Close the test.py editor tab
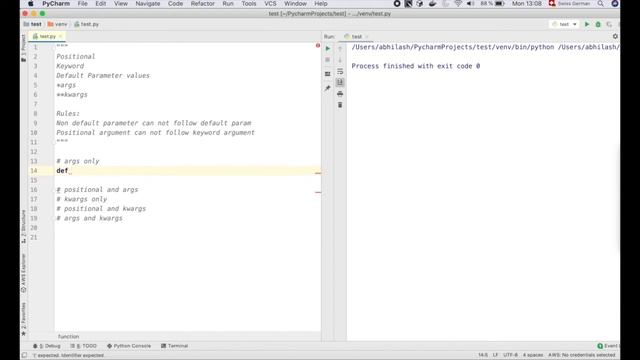 60,36
